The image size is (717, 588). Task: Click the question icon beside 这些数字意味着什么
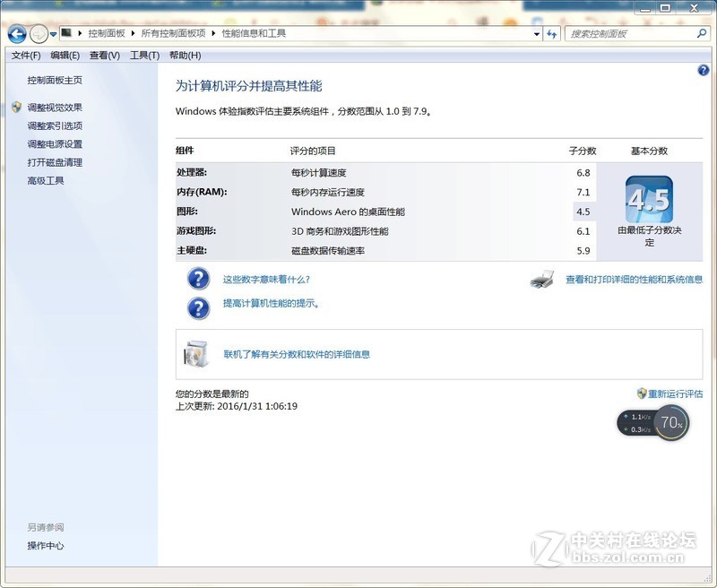[x=198, y=279]
